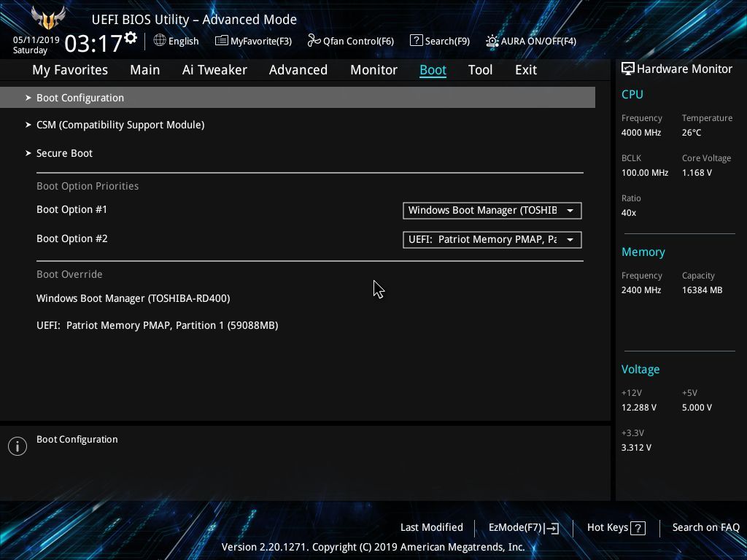Click Boot Configuration help text

[x=77, y=440]
